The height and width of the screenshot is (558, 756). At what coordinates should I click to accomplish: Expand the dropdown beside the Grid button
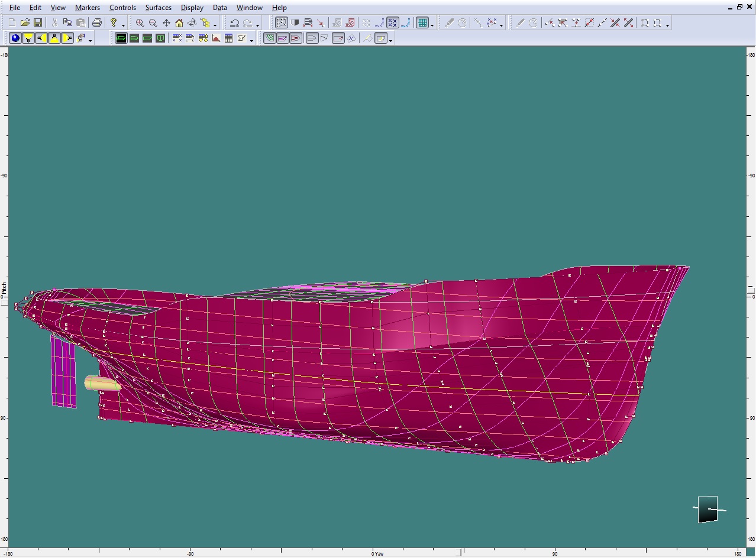click(x=432, y=24)
